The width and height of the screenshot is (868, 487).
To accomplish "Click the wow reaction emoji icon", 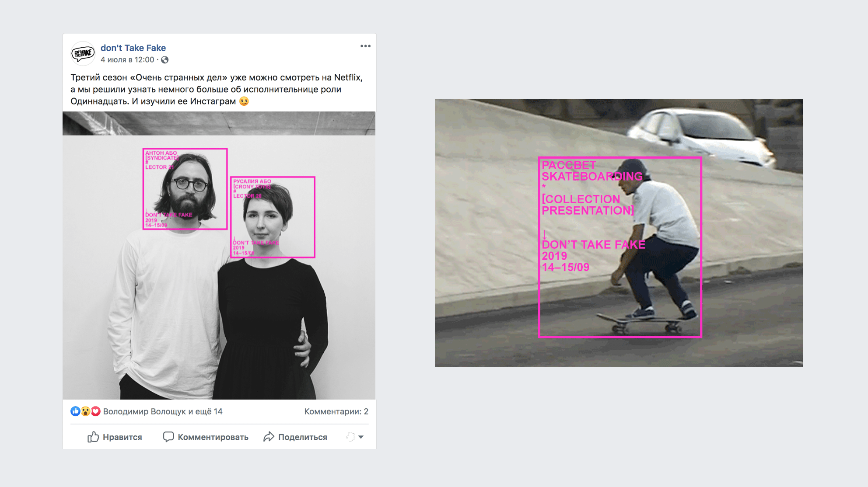I will (x=85, y=411).
